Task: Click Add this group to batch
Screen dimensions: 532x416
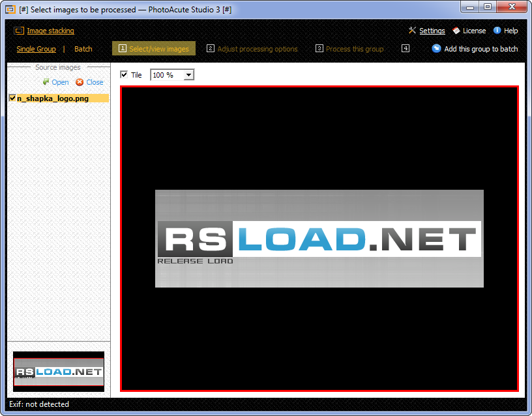Action: click(x=481, y=49)
